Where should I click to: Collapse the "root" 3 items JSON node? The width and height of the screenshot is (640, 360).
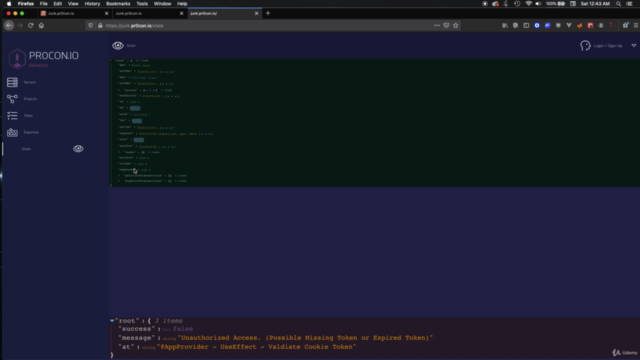click(112, 321)
